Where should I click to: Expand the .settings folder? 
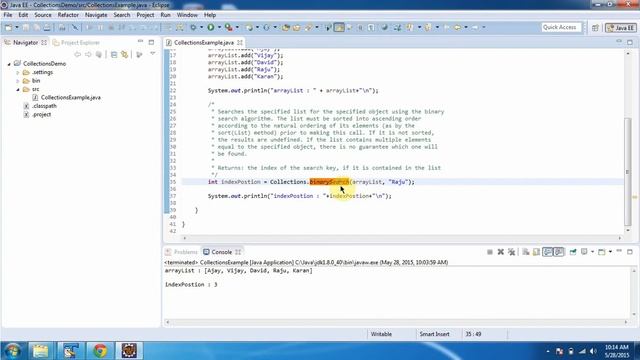(x=18, y=72)
